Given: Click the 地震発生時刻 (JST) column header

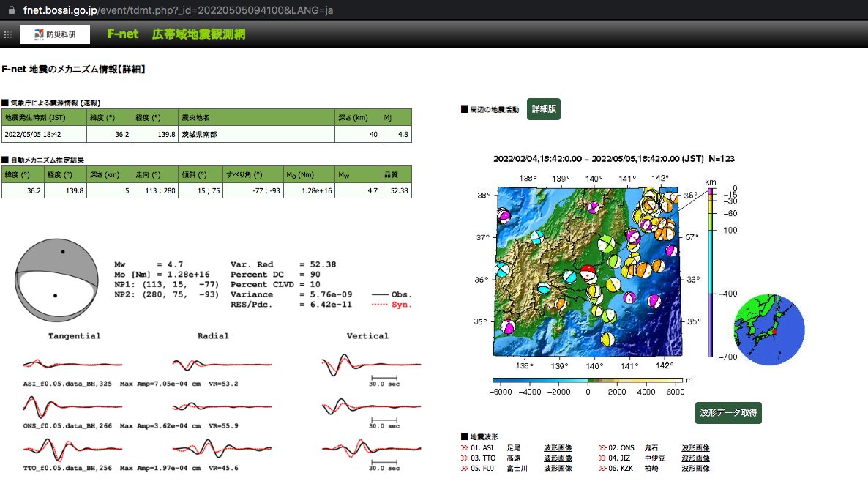Looking at the screenshot, I should 44,117.
